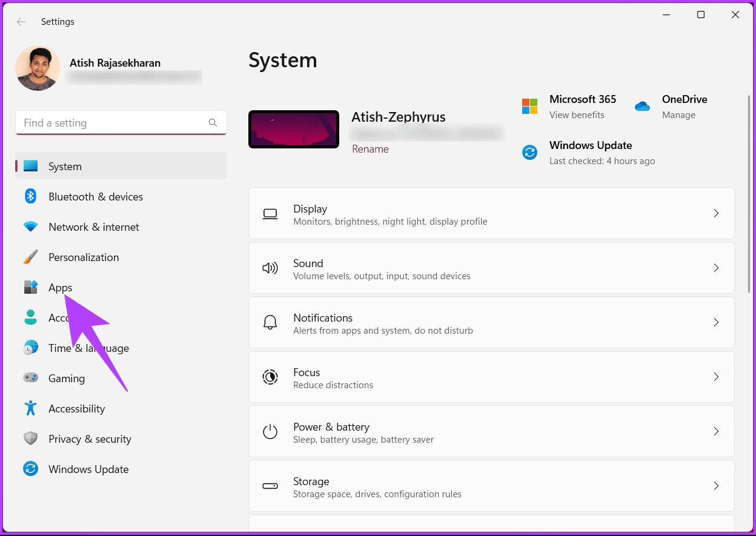Click the Find a setting search box
756x536 pixels.
[121, 123]
